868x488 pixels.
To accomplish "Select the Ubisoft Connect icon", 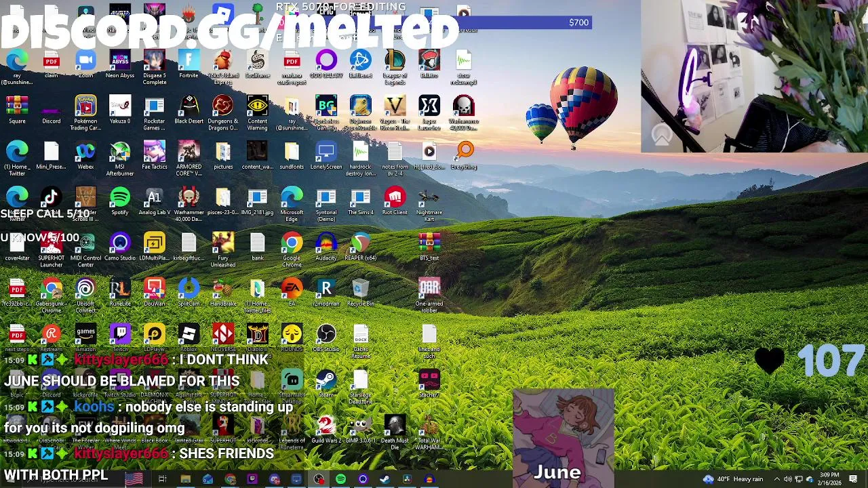I will pos(85,295).
